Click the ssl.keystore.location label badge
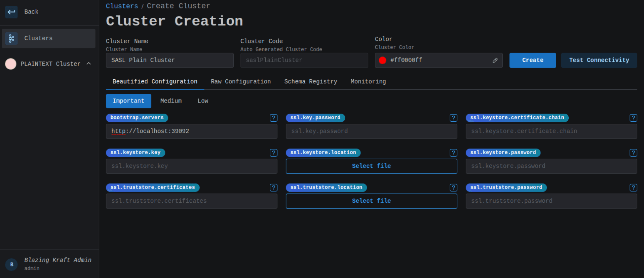 (323, 153)
